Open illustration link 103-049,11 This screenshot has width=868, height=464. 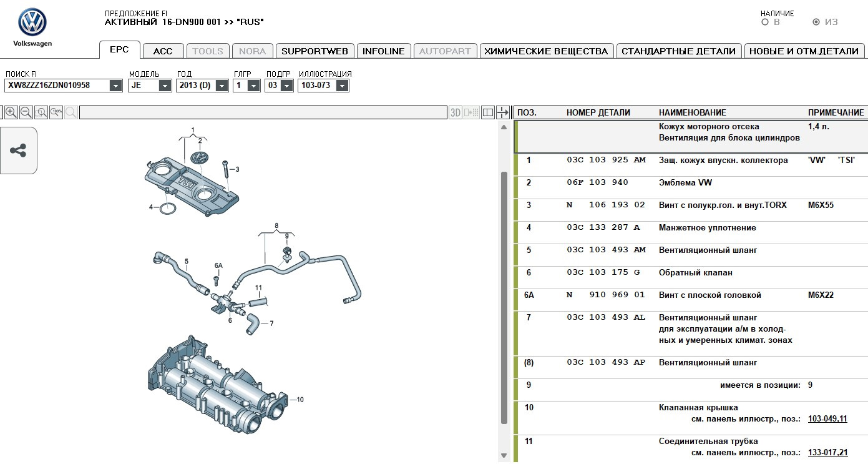[827, 419]
